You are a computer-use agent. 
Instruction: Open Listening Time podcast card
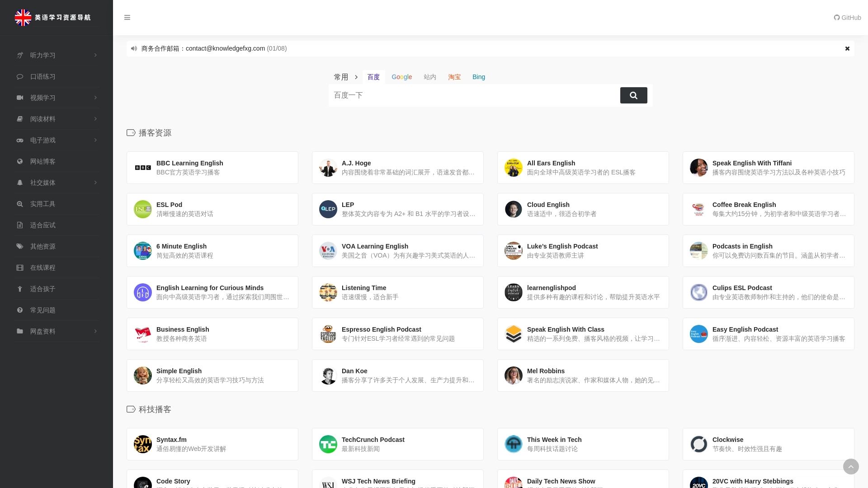[398, 292]
